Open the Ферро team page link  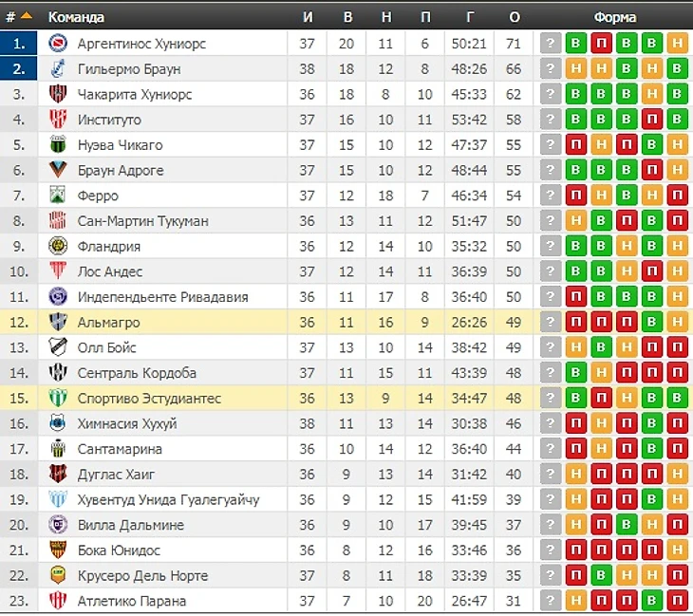click(x=98, y=196)
